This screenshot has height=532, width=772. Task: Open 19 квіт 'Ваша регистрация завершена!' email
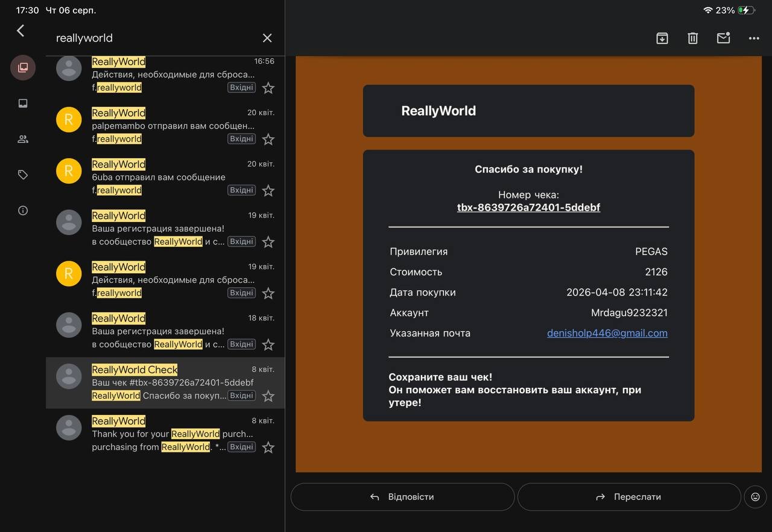(x=165, y=229)
